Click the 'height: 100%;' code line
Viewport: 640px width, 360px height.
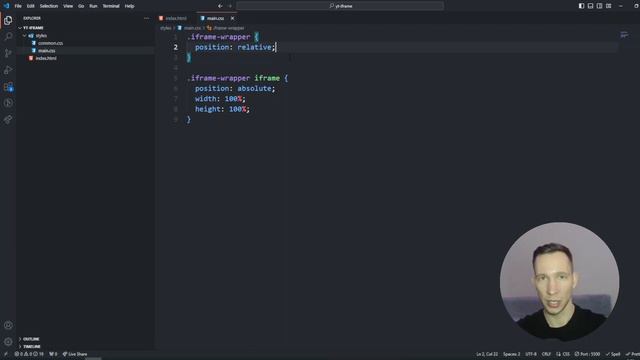pyautogui.click(x=222, y=109)
